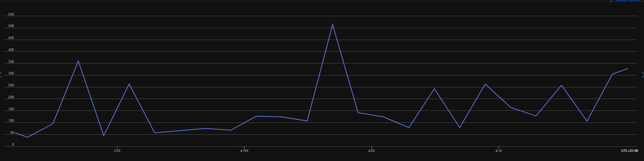The width and height of the screenshot is (644, 161).
Task: Select the last data point at the line's end
Action: coord(628,68)
